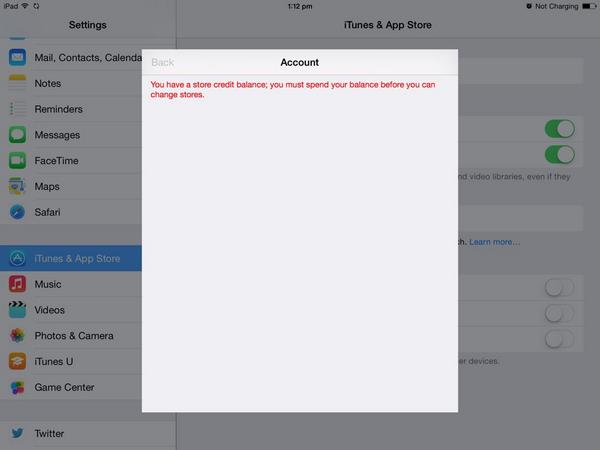
Task: Enable the last off switch above 'devices'
Action: pos(559,339)
